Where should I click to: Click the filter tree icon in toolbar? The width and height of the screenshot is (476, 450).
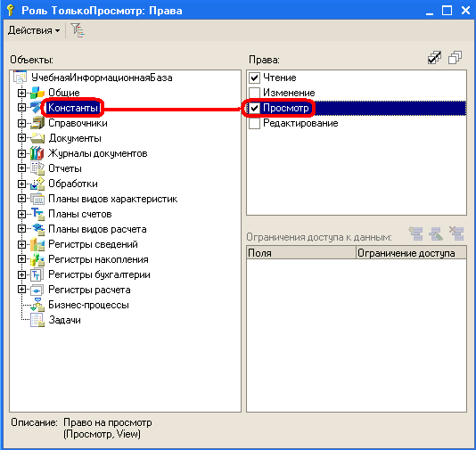tap(78, 30)
